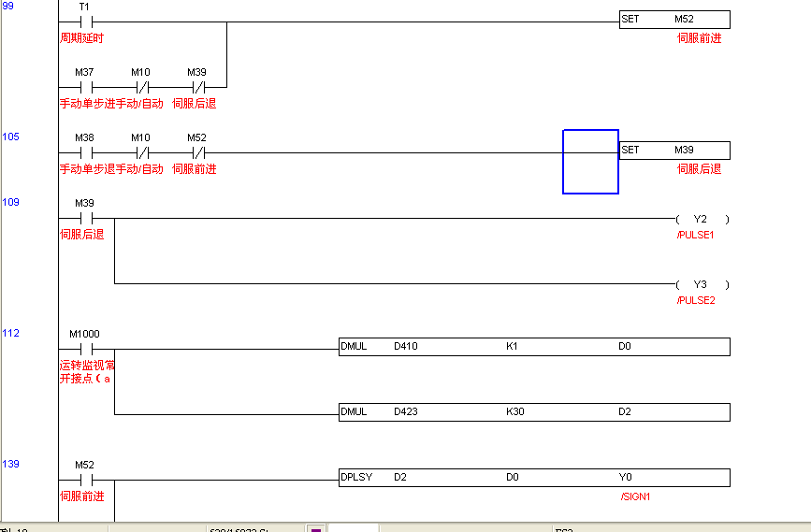Image resolution: width=811 pixels, height=532 pixels.
Task: Select normally closed M52 contact in rung 105
Action: tap(197, 152)
